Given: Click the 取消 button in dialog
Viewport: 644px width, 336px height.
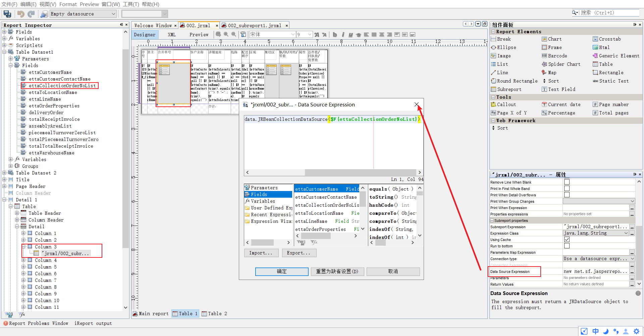Looking at the screenshot, I should [x=393, y=272].
